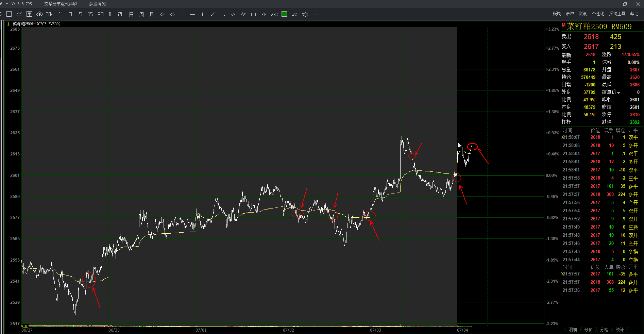The width and height of the screenshot is (644, 334).
Task: Select the zigzag wave drawing tool
Action: (243, 14)
